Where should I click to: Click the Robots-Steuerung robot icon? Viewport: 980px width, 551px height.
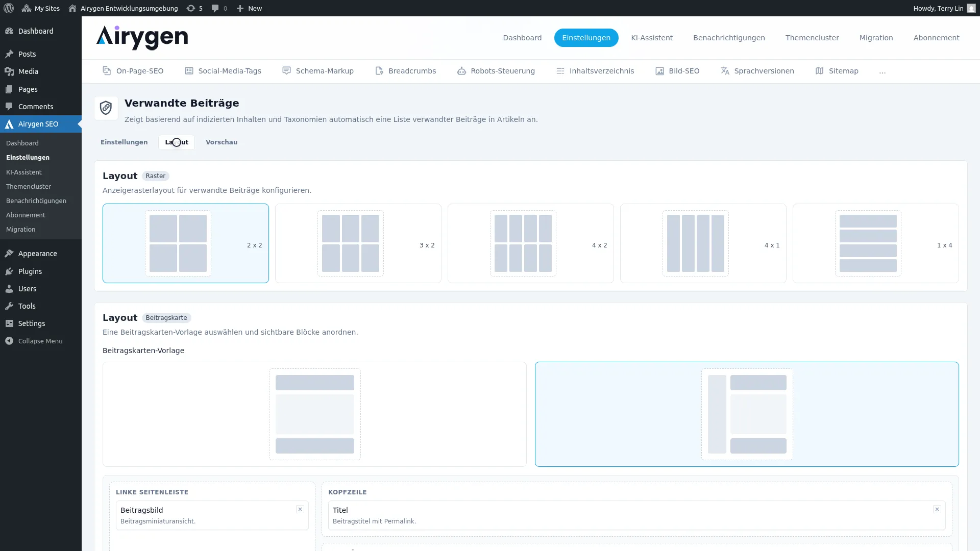461,71
